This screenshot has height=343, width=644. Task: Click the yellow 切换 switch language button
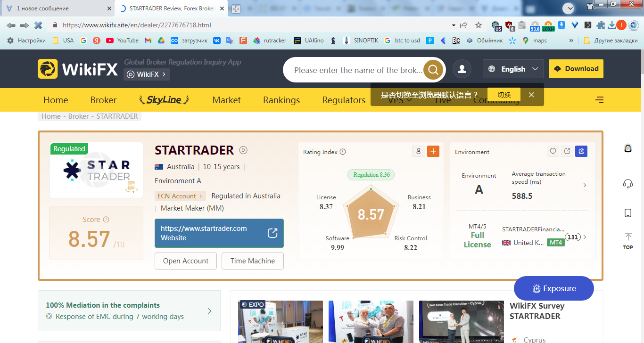[504, 95]
